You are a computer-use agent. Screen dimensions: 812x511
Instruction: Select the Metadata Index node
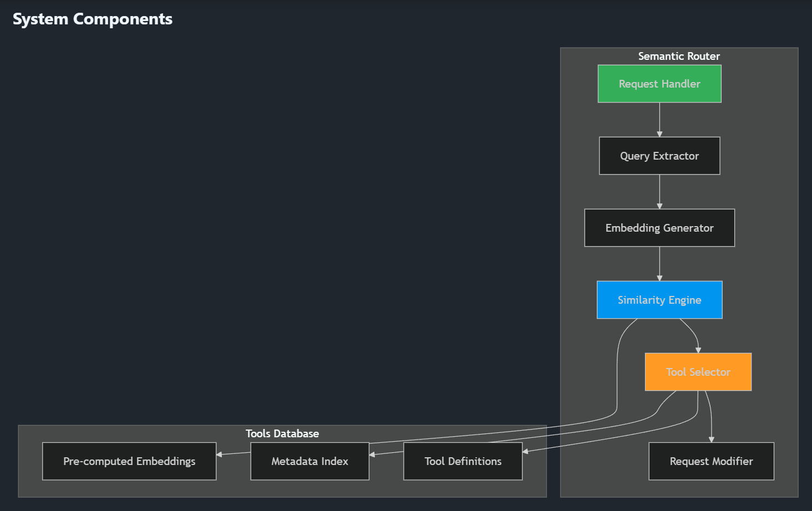pyautogui.click(x=309, y=461)
